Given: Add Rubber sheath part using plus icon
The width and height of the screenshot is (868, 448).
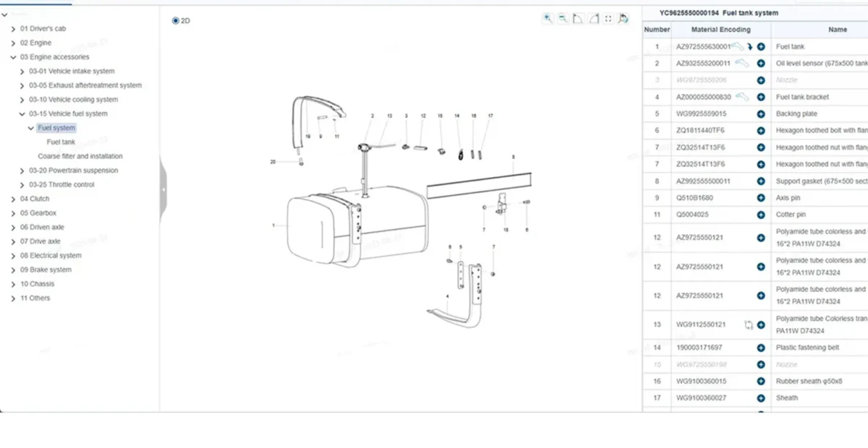Looking at the screenshot, I should [x=761, y=381].
